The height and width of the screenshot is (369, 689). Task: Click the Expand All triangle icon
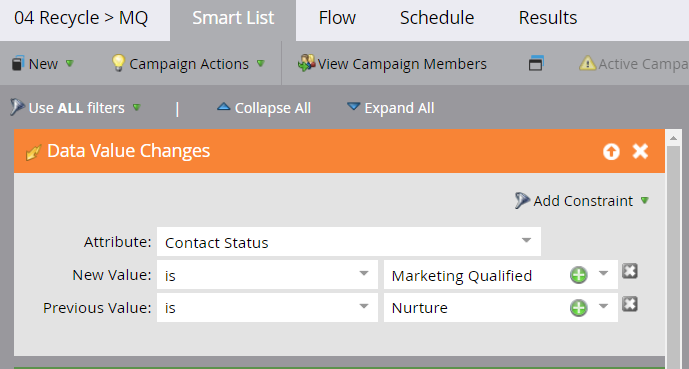353,106
